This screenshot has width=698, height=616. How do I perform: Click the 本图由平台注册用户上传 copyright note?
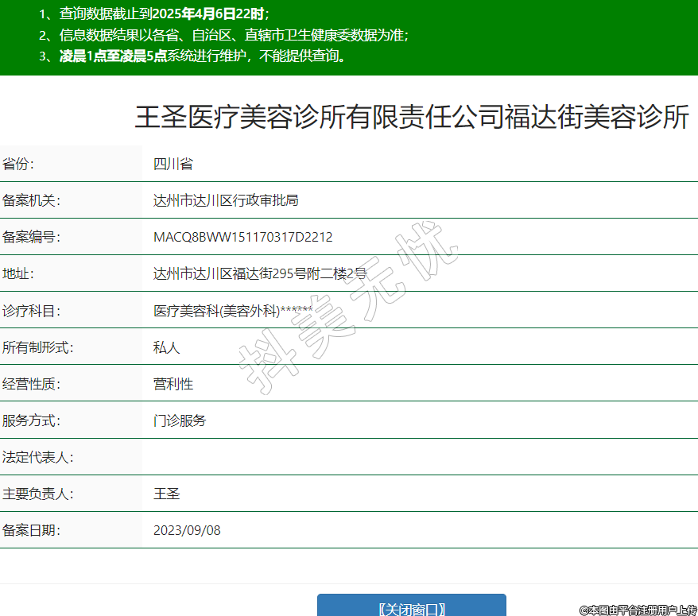pyautogui.click(x=638, y=610)
